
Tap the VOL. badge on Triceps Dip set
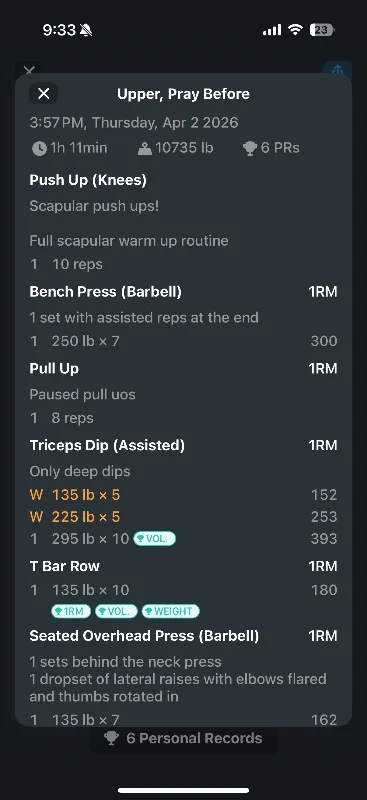[154, 538]
